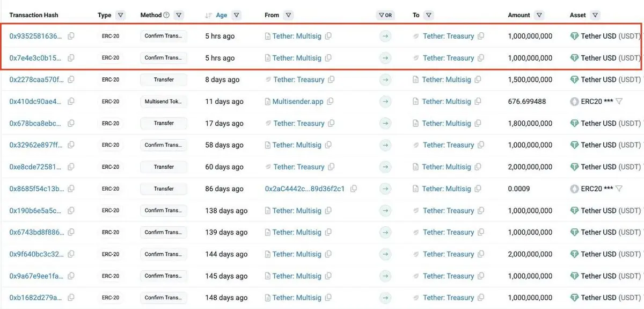Image resolution: width=644 pixels, height=309 pixels.
Task: Open transaction 0xb1682d279a... details
Action: [36, 298]
